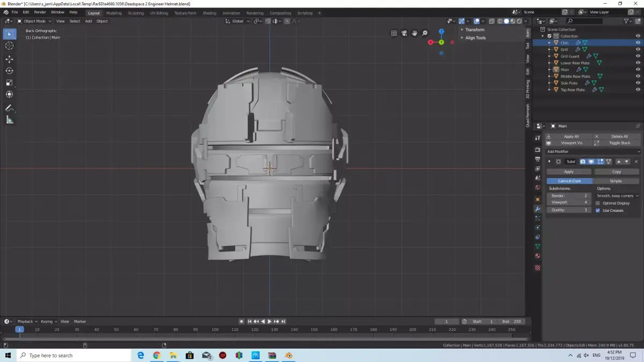The height and width of the screenshot is (362, 644).
Task: Click the Apply All button
Action: click(x=571, y=137)
